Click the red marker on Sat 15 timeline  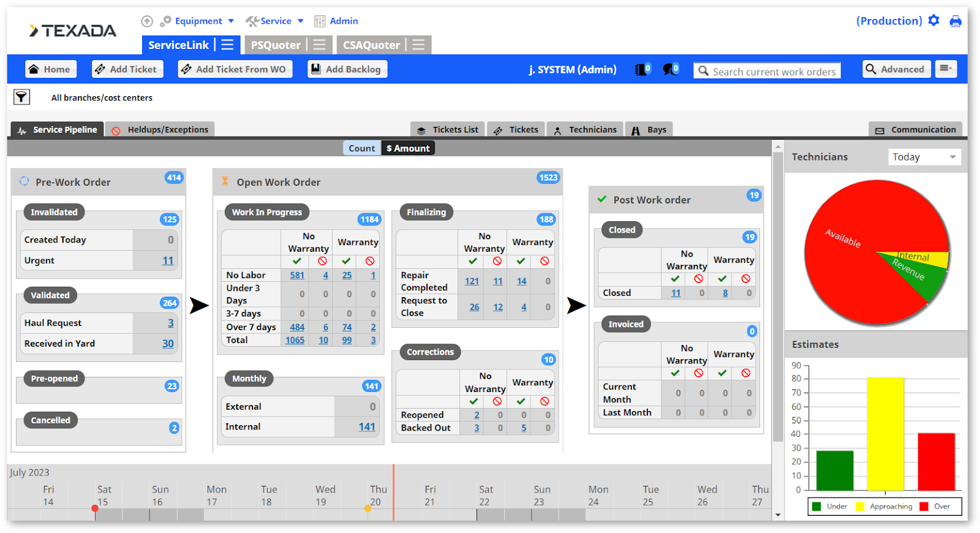click(x=95, y=508)
